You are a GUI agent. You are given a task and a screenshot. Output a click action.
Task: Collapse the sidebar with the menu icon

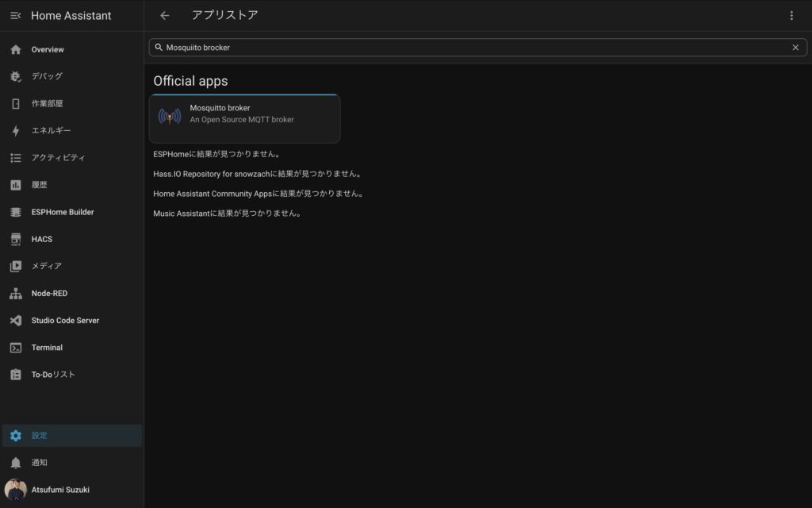pyautogui.click(x=15, y=16)
